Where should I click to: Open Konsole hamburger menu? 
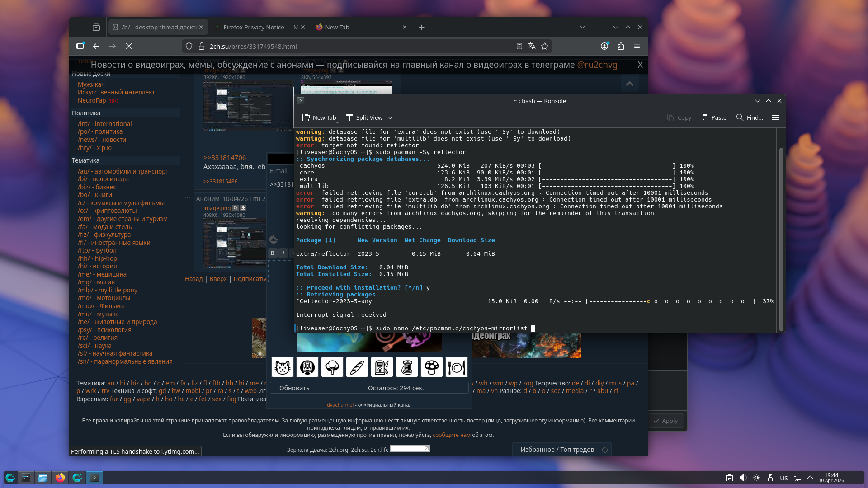coord(775,117)
